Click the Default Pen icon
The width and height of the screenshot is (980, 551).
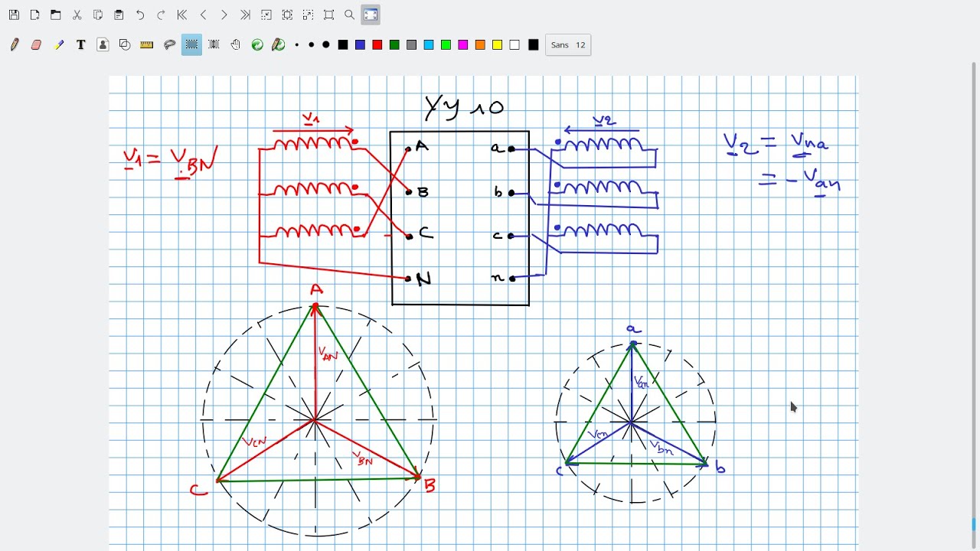pos(279,45)
